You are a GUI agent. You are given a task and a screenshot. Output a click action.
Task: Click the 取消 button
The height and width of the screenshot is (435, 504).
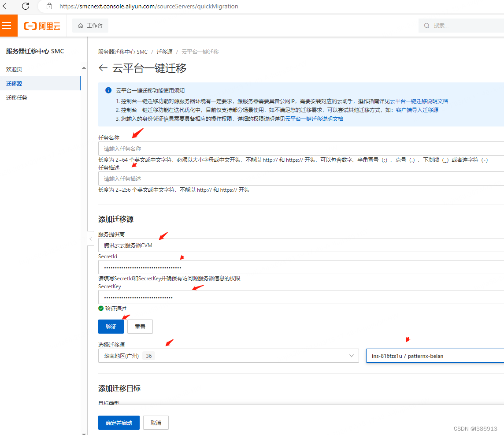coord(156,423)
